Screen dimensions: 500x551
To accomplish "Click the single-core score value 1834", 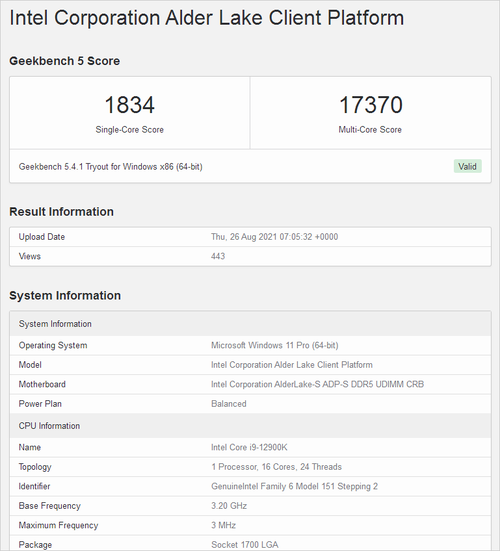I will pyautogui.click(x=130, y=105).
